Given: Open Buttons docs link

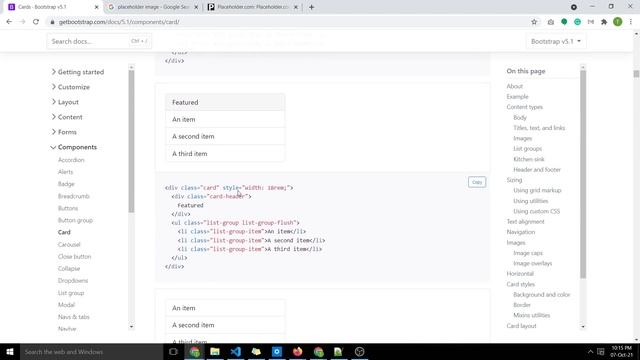Looking at the screenshot, I should pos(68,208).
